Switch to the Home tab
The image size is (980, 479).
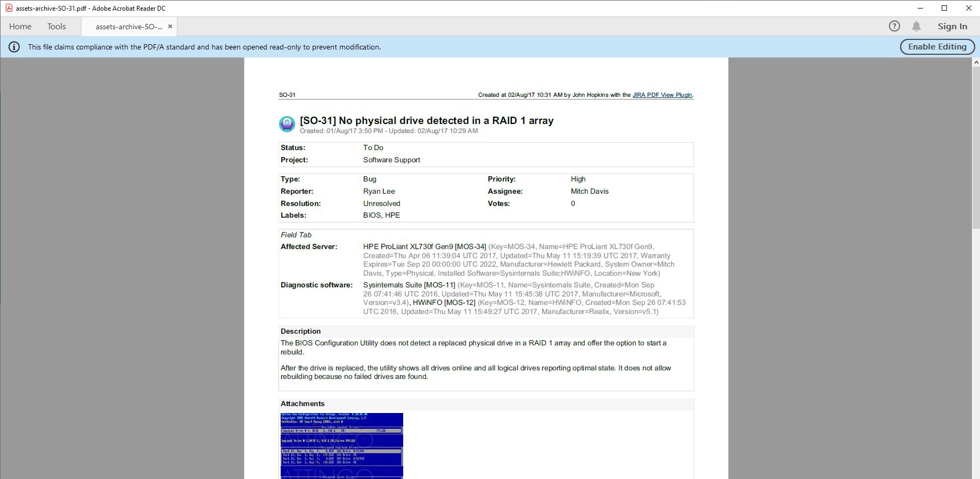point(20,27)
